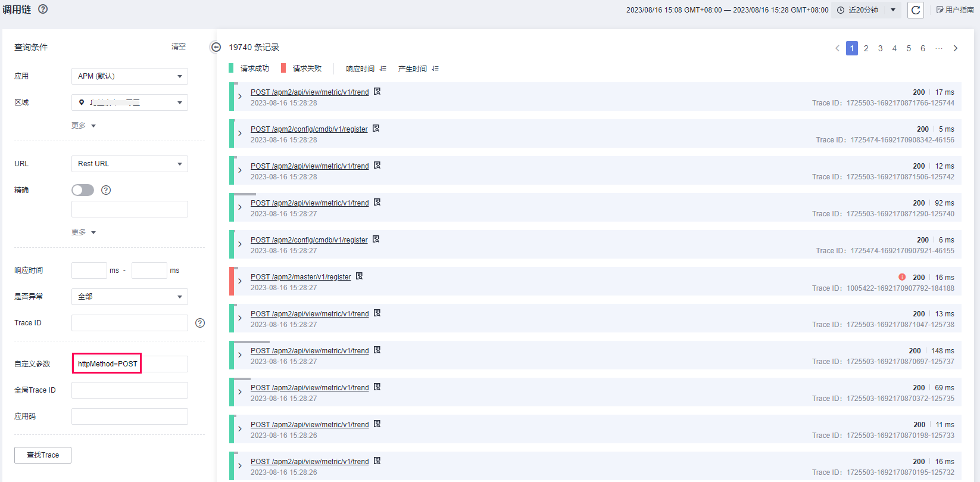Viewport: 980px width, 482px height.
Task: Open the 5 ms POST cmdb/v1/register link
Action: [309, 129]
